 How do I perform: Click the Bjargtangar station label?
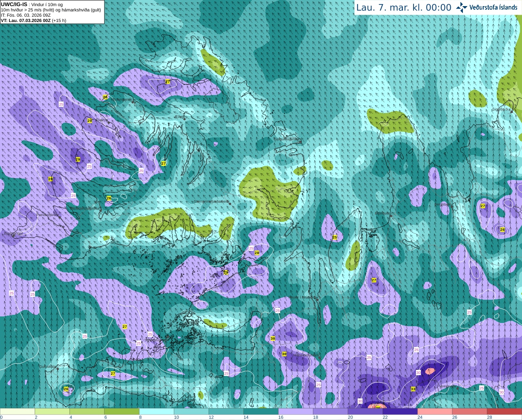tap(13, 233)
